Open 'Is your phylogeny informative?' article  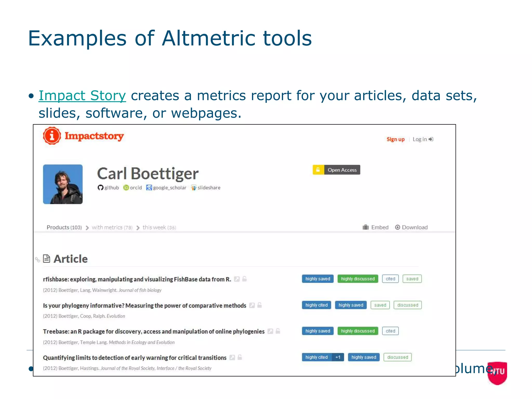tap(144, 305)
